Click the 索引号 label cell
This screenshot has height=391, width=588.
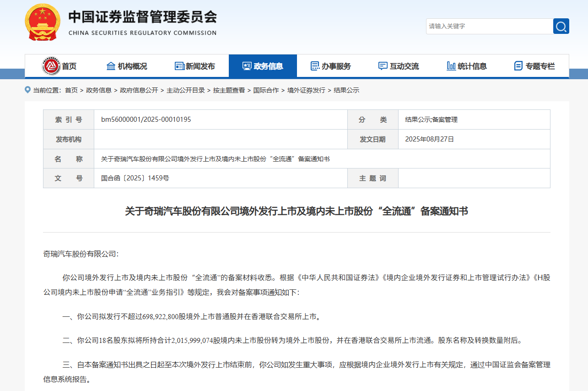(x=69, y=119)
